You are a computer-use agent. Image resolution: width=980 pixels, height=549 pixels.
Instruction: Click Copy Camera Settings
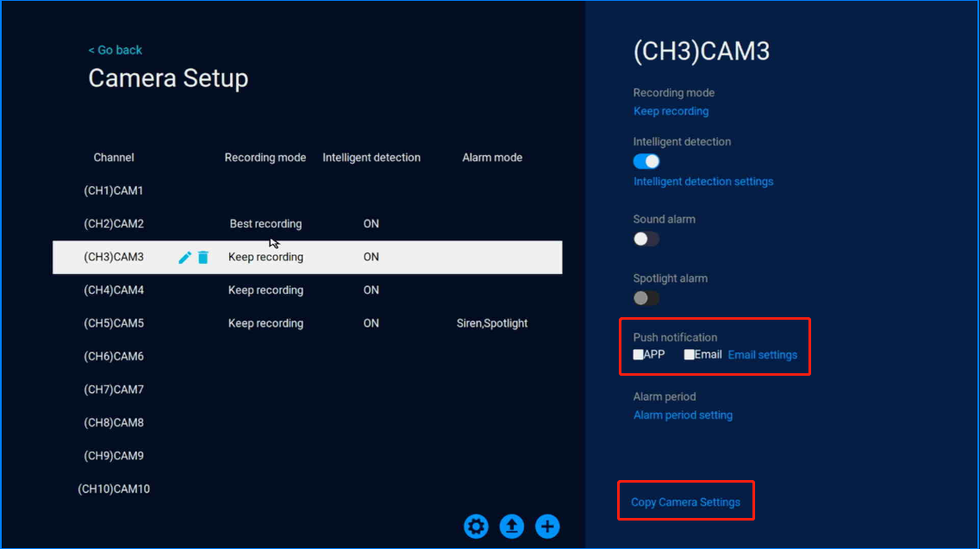(685, 502)
